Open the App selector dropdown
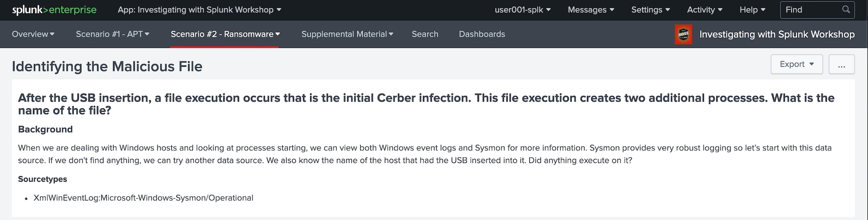This screenshot has height=220, width=868. tap(199, 10)
